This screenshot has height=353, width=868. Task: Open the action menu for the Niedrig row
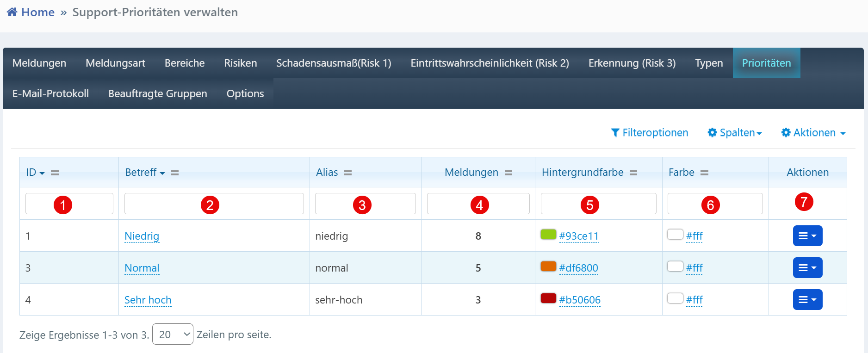tap(807, 236)
